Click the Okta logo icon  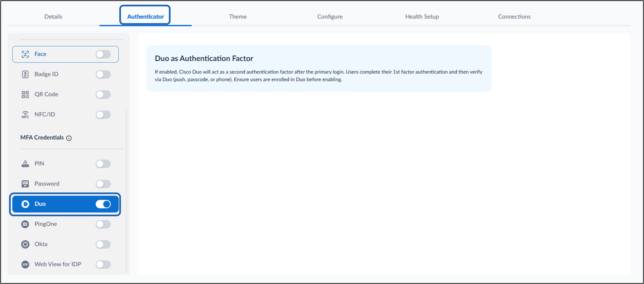(25, 244)
